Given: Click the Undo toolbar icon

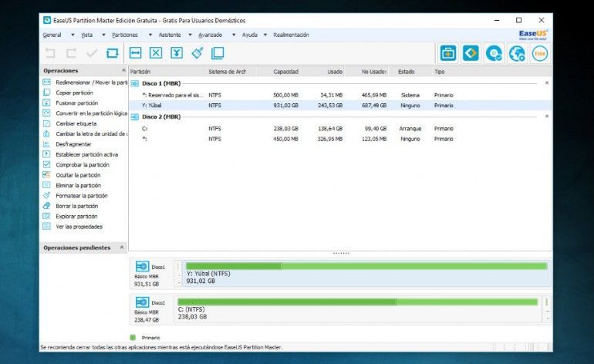Looking at the screenshot, I should tap(50, 53).
